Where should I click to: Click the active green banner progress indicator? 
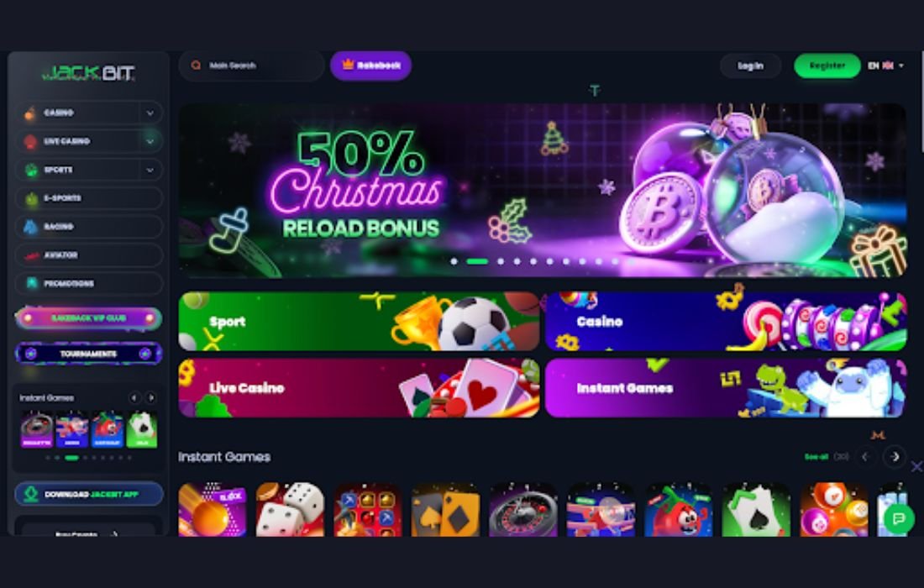477,261
